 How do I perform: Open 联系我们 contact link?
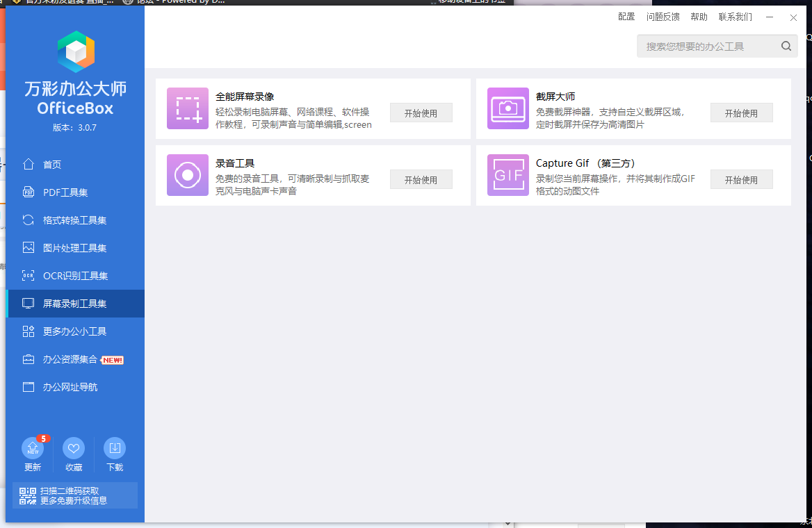736,17
